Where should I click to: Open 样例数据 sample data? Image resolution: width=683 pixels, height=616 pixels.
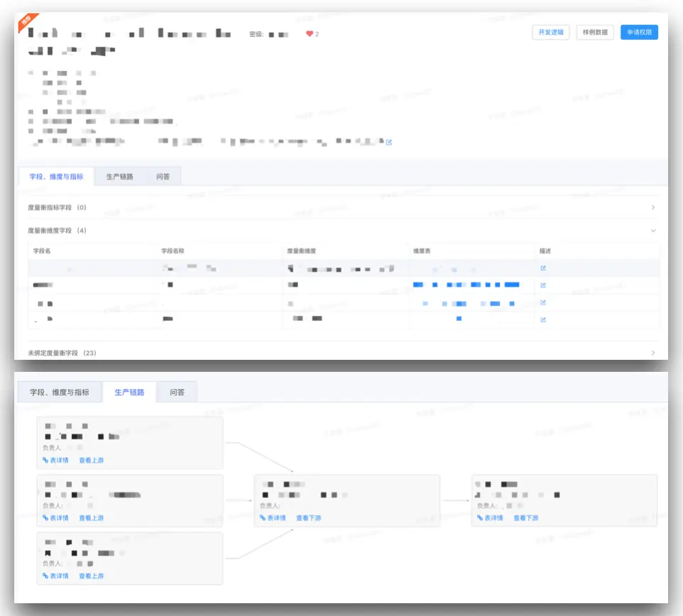(x=595, y=32)
